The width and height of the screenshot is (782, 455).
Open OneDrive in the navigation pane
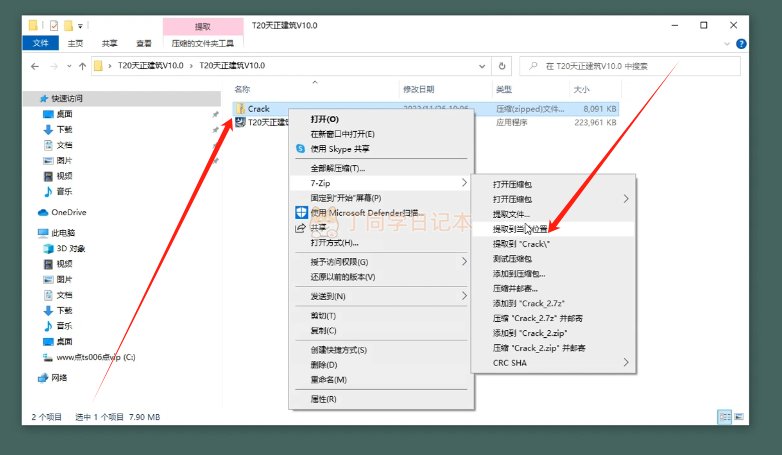(x=68, y=212)
